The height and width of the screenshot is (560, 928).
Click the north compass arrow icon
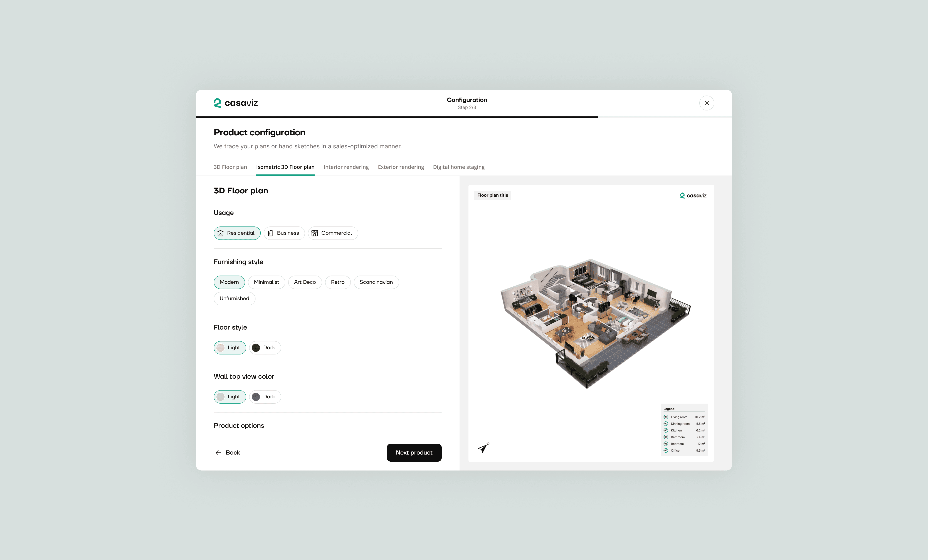point(483,448)
